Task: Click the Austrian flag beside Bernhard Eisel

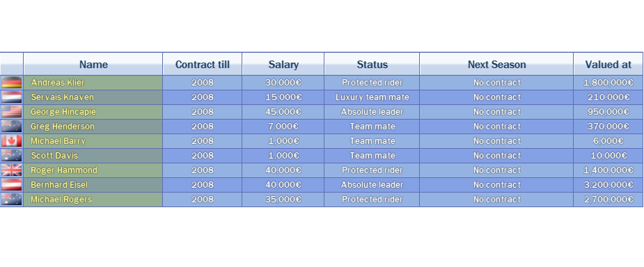Action: tap(12, 185)
